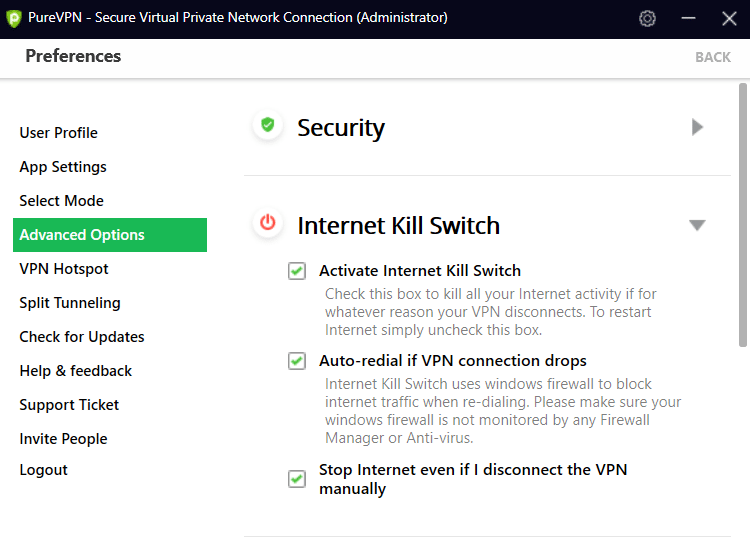750x554 pixels.
Task: Click the red Internet Kill Switch power icon
Action: 268,223
